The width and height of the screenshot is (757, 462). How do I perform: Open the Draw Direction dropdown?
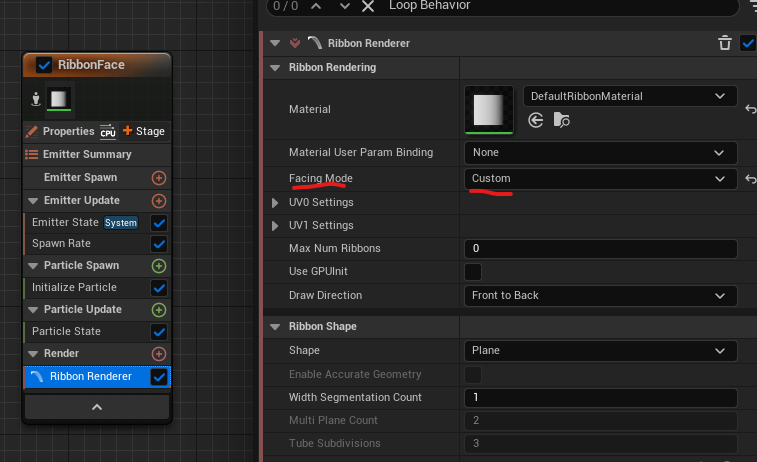(601, 295)
